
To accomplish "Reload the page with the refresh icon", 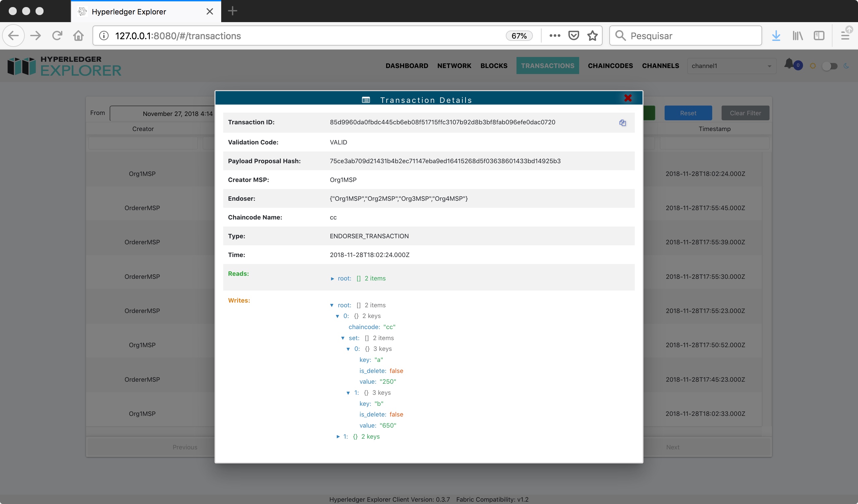I will pyautogui.click(x=57, y=36).
